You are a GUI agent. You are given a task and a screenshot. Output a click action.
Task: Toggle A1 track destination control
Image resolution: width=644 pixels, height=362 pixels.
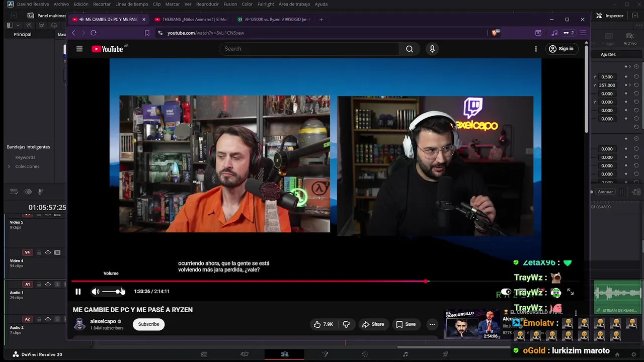[x=28, y=285]
